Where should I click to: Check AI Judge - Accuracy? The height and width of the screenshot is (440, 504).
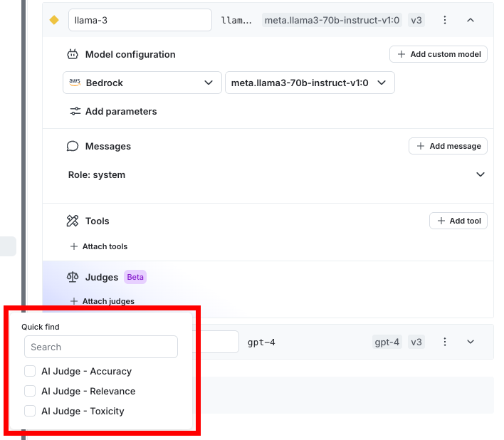[30, 371]
